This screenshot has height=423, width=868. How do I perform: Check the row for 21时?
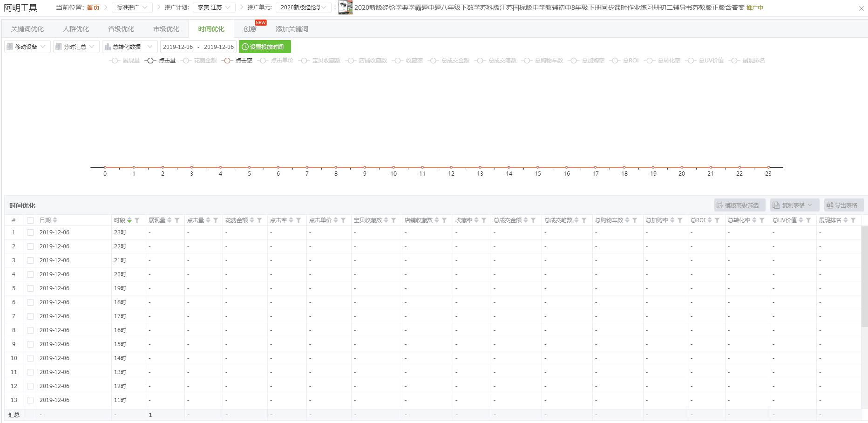tap(30, 260)
